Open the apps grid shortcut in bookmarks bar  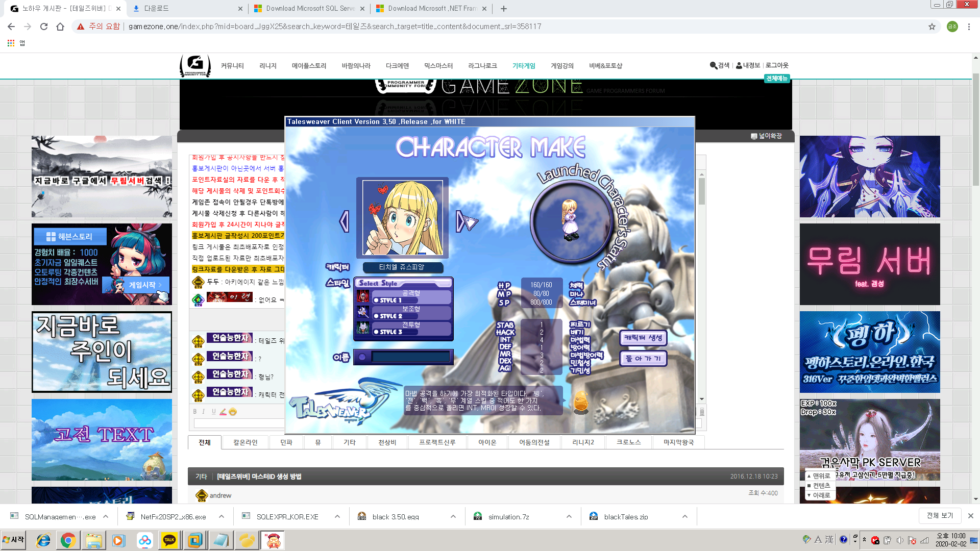(11, 43)
